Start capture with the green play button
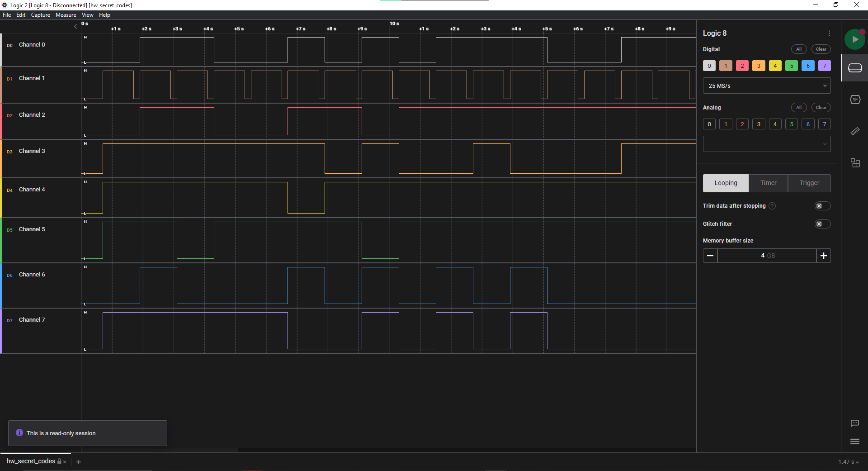 854,39
